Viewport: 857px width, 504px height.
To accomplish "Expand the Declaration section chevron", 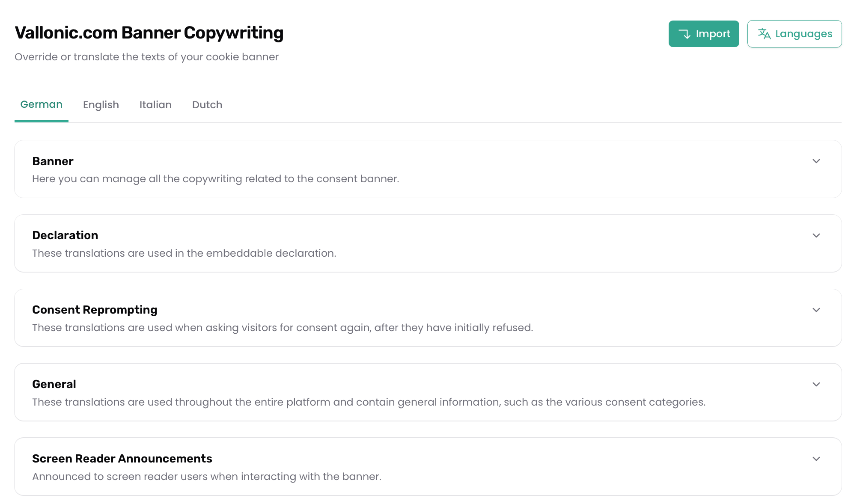I will 816,236.
